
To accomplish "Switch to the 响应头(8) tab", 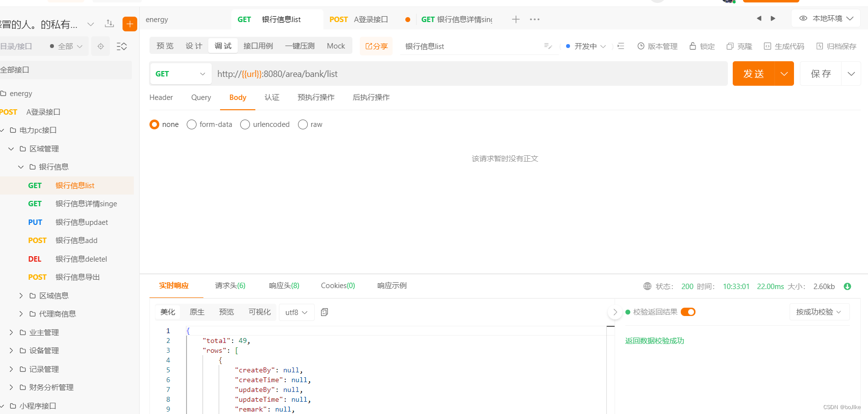I will pyautogui.click(x=284, y=286).
